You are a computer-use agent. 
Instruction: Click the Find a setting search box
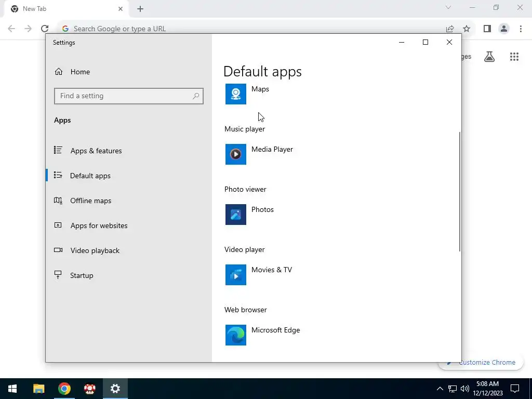(x=129, y=96)
